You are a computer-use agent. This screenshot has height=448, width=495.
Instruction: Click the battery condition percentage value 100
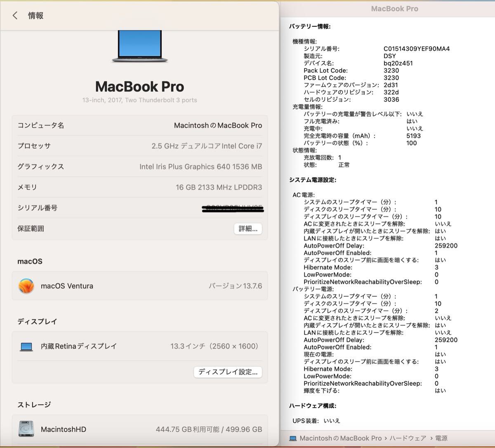click(x=412, y=143)
